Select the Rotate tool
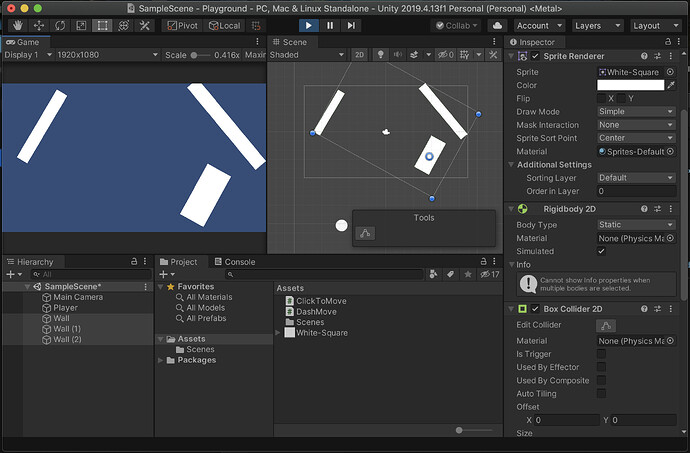 [x=59, y=25]
